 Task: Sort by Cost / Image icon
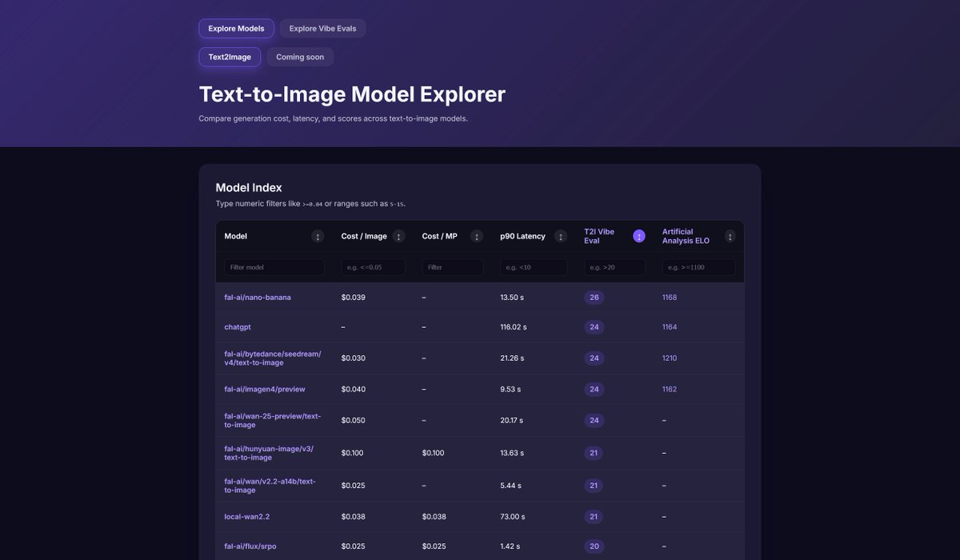399,236
